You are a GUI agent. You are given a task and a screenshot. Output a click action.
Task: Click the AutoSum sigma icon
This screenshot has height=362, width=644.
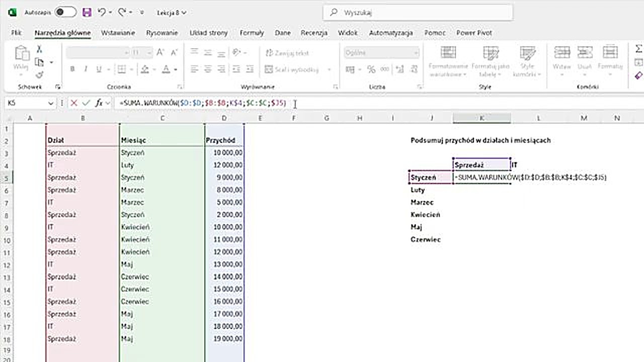(x=638, y=49)
